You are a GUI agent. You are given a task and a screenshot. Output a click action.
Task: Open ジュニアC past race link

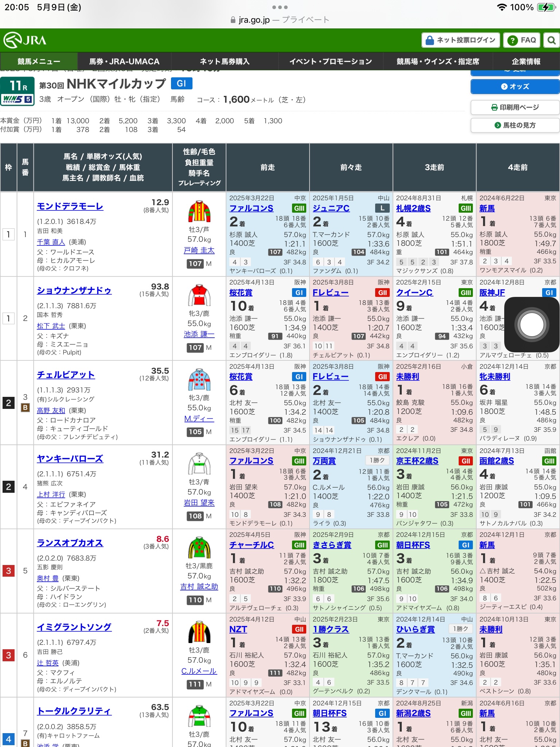pyautogui.click(x=331, y=208)
